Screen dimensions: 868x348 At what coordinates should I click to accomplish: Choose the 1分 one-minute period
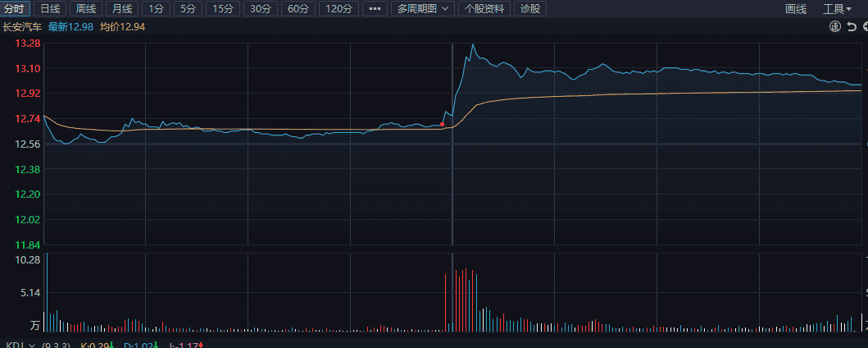156,9
